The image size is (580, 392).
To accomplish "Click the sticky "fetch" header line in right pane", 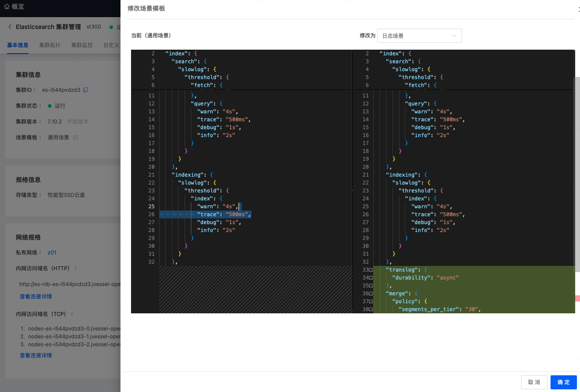I will (x=421, y=85).
